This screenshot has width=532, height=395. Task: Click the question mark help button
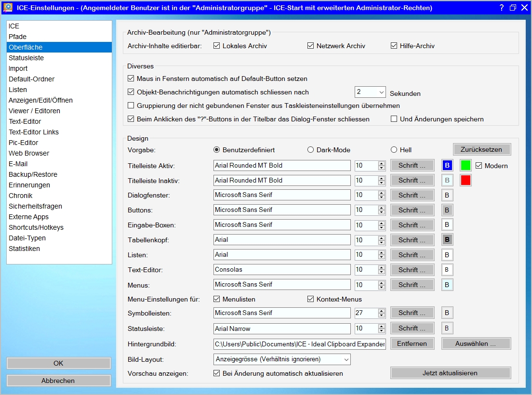[502, 7]
